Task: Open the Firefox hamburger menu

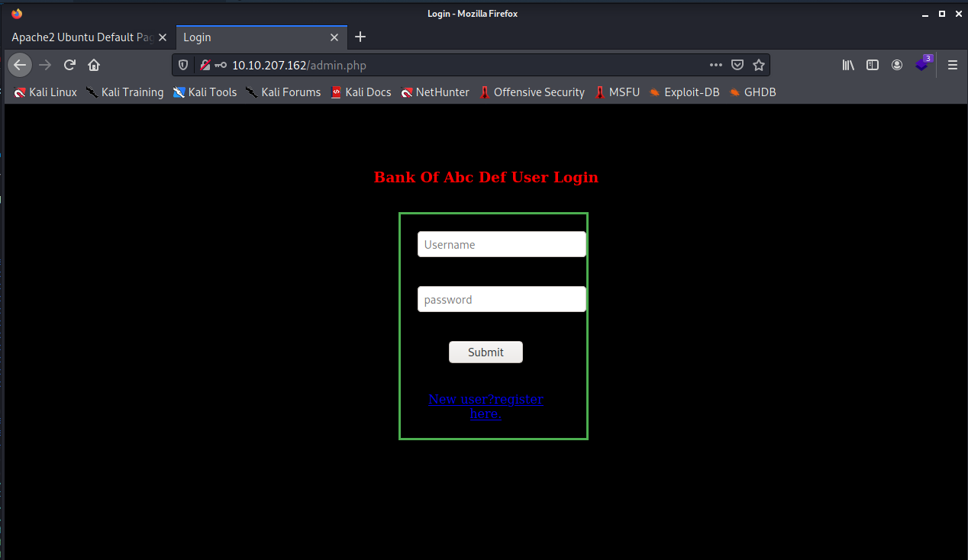Action: tap(952, 65)
